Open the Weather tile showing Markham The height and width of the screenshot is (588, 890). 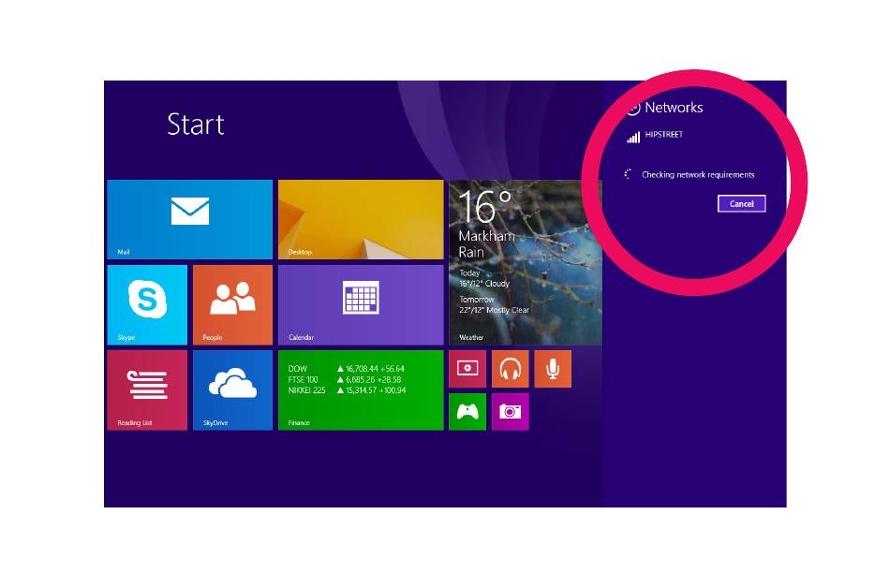tap(526, 262)
